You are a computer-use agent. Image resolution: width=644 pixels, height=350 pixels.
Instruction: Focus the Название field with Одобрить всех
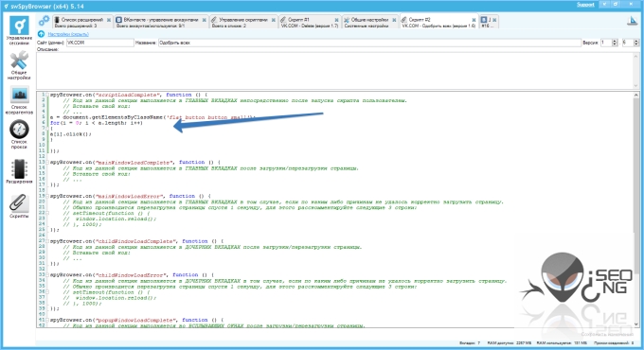pyautogui.click(x=368, y=43)
